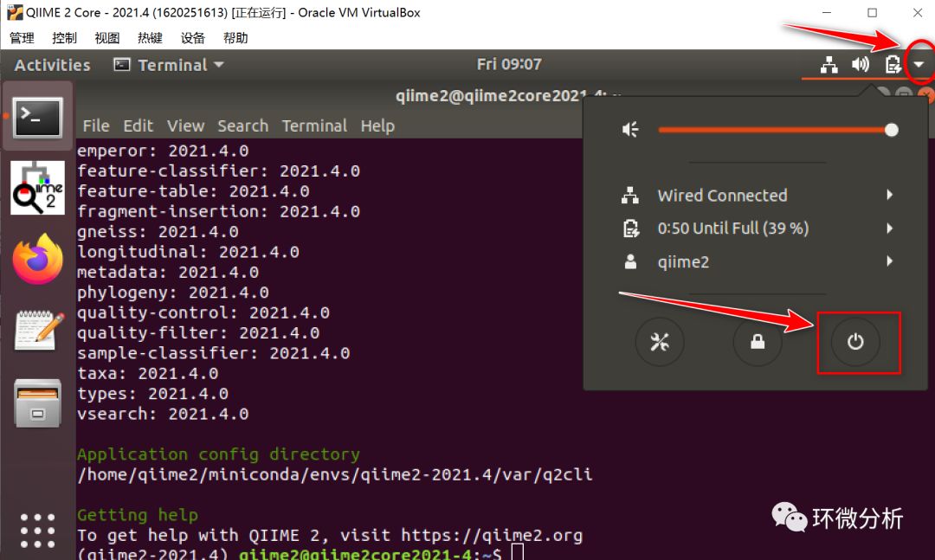This screenshot has width=935, height=560.
Task: Open VirtualBox 设备 menu
Action: [192, 38]
